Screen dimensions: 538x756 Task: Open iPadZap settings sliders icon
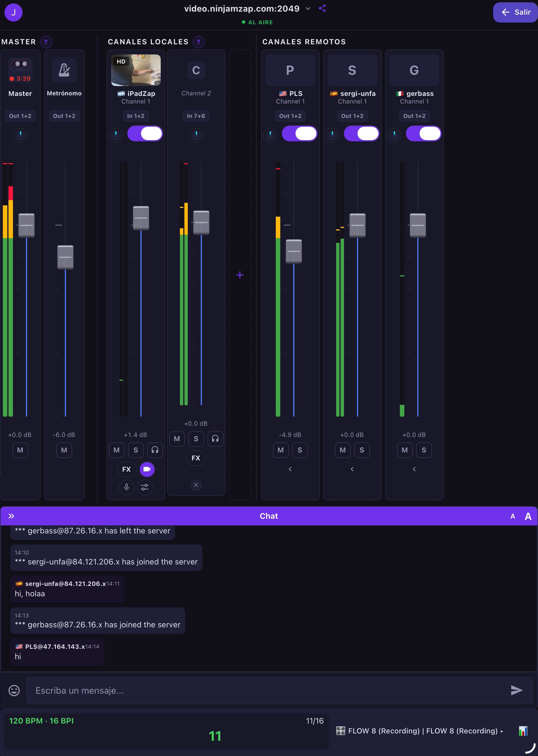tap(145, 487)
